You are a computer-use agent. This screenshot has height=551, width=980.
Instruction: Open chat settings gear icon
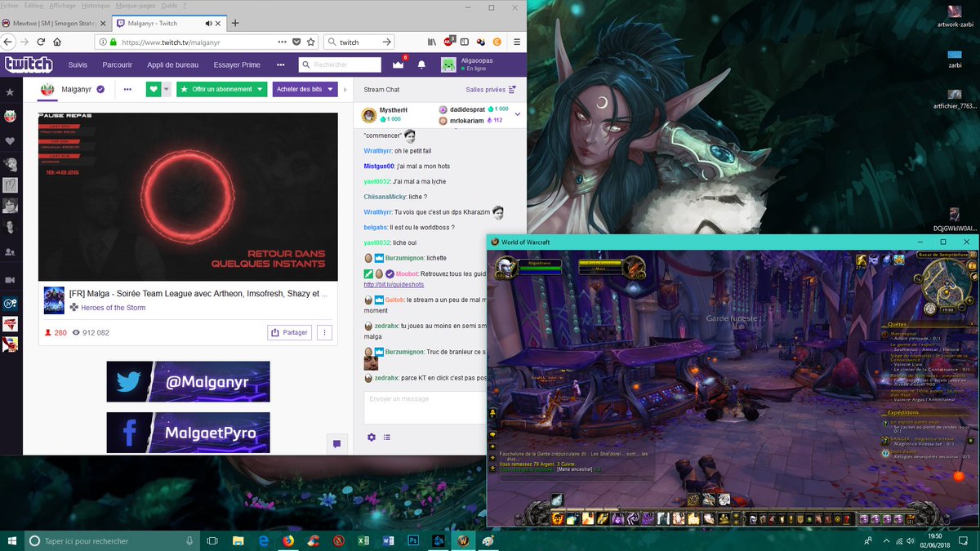[x=372, y=438]
